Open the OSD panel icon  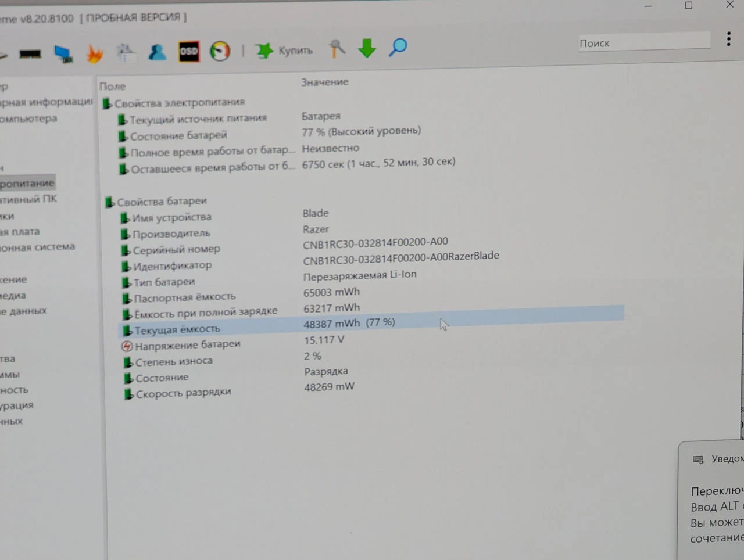click(189, 52)
